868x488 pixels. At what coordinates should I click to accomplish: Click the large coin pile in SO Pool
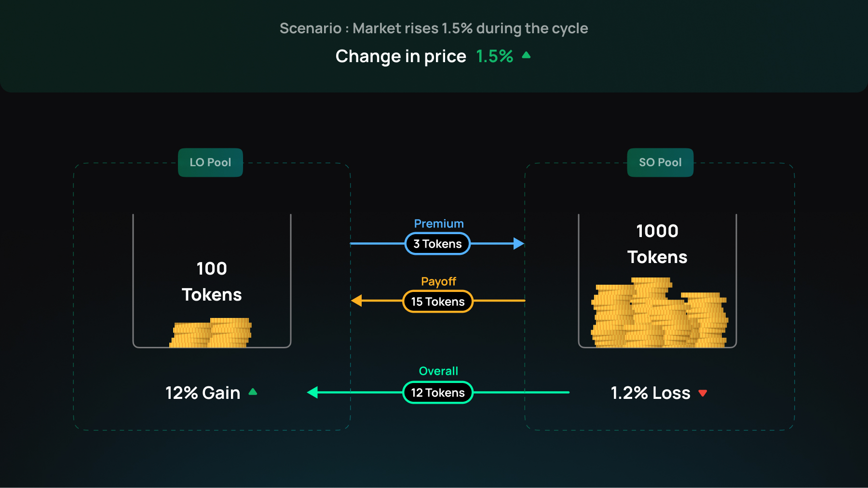pos(658,313)
